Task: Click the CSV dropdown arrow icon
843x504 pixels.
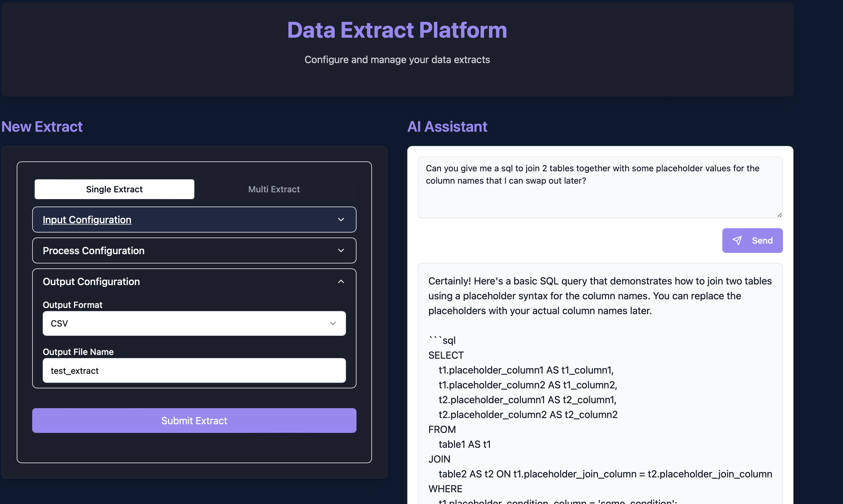Action: click(333, 323)
